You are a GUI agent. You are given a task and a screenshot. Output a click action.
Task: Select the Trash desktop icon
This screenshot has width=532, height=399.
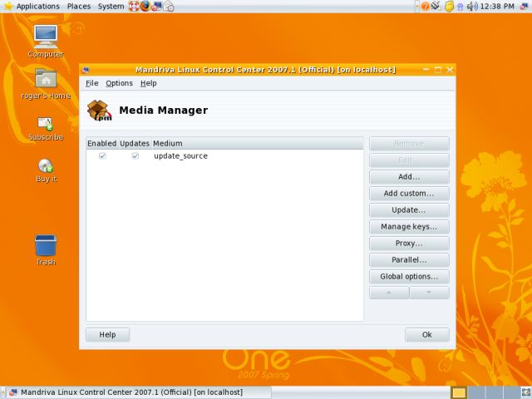(x=46, y=250)
